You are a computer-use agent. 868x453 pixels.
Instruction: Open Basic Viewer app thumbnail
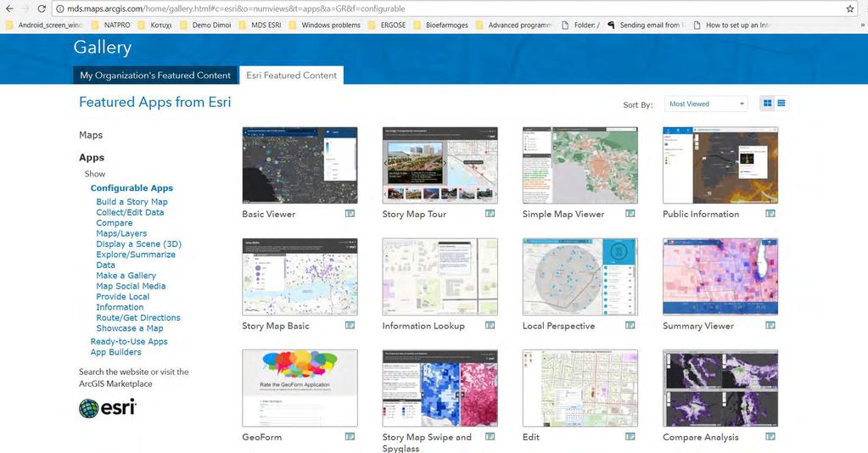(300, 165)
